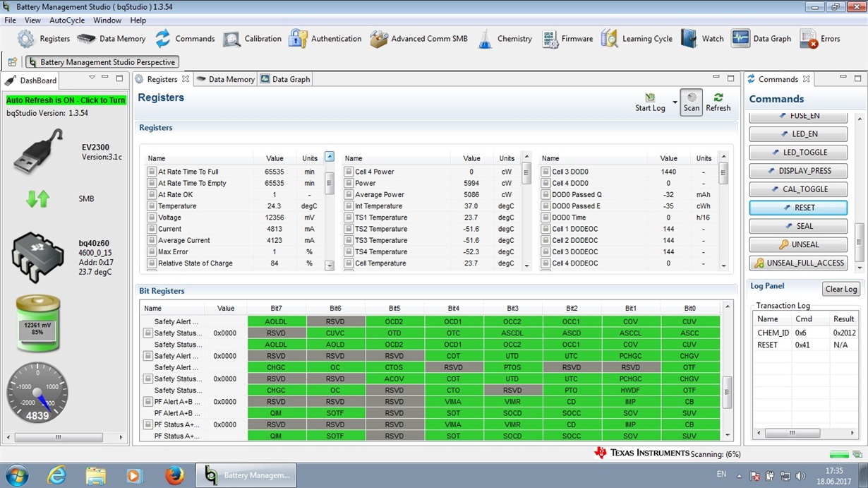The height and width of the screenshot is (488, 868).
Task: Send the LED_TOGGLE command
Action: coord(798,153)
